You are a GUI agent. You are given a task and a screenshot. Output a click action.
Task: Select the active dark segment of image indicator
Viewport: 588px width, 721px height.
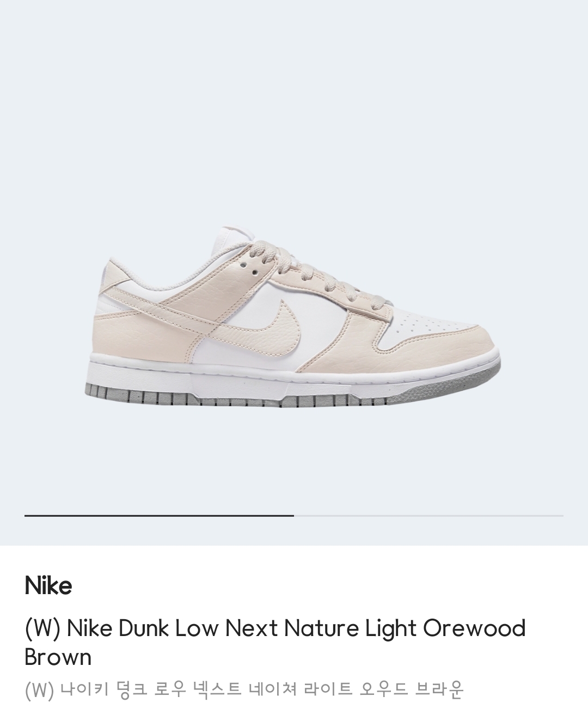pos(159,515)
